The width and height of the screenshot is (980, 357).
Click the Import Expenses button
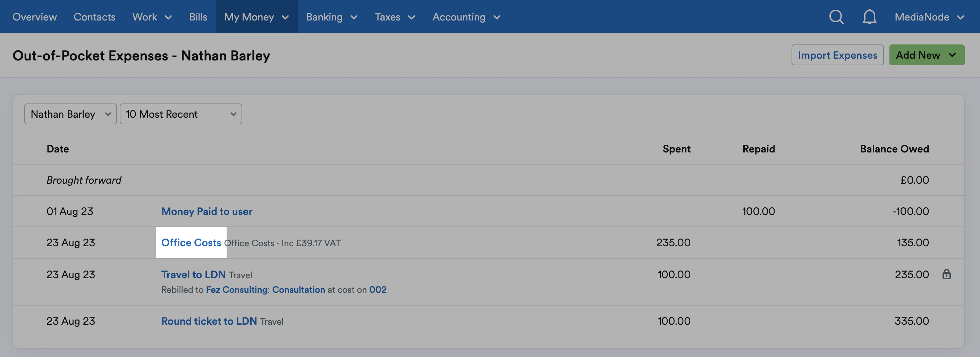(x=837, y=55)
